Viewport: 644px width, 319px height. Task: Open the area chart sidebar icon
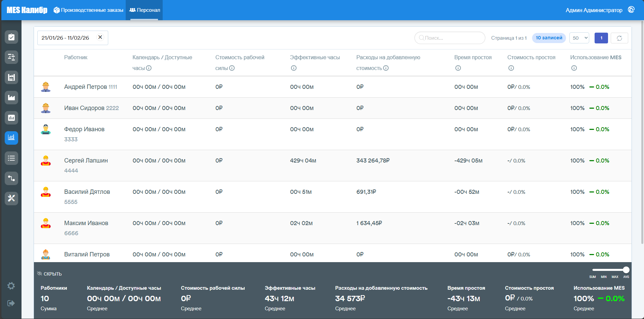pyautogui.click(x=11, y=98)
